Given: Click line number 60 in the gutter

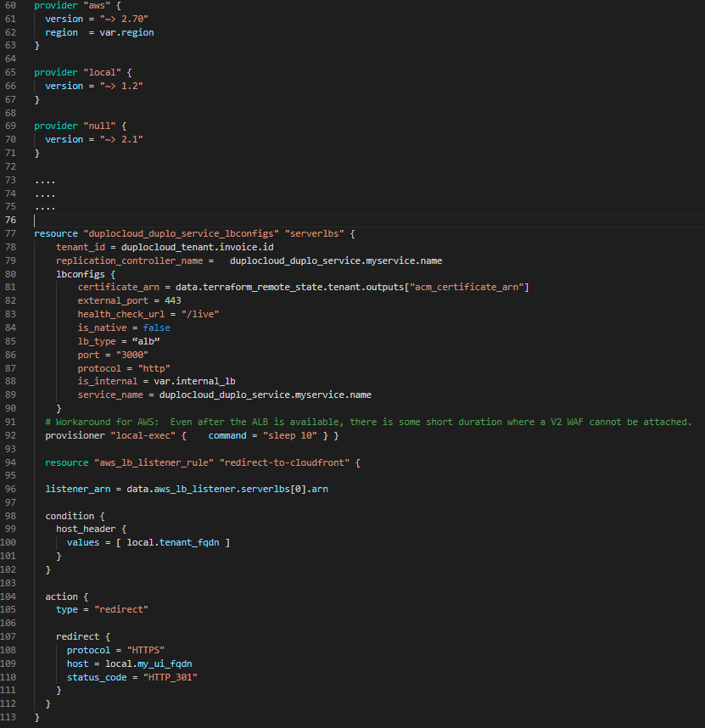Looking at the screenshot, I should 12,5.
